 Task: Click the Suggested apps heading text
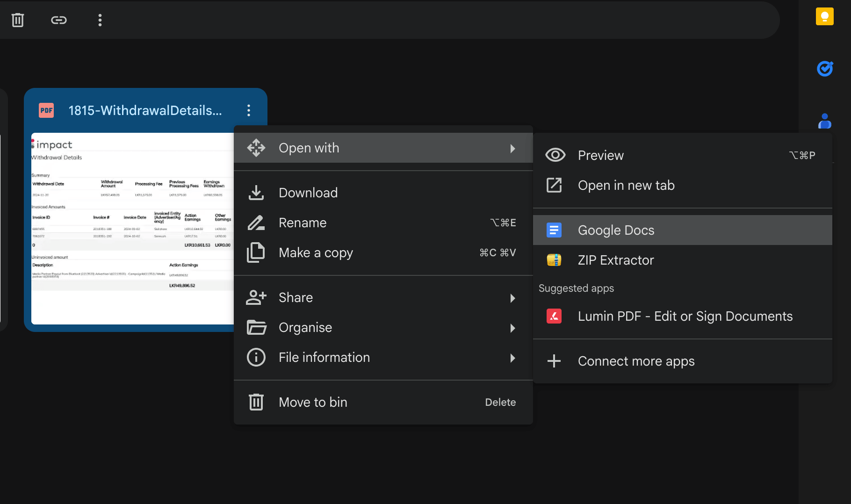point(576,288)
